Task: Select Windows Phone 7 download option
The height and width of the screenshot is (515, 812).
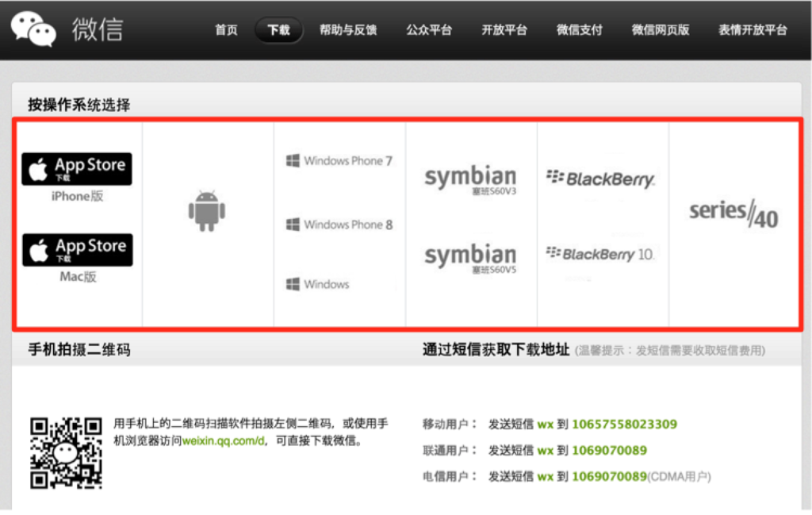Action: [339, 160]
